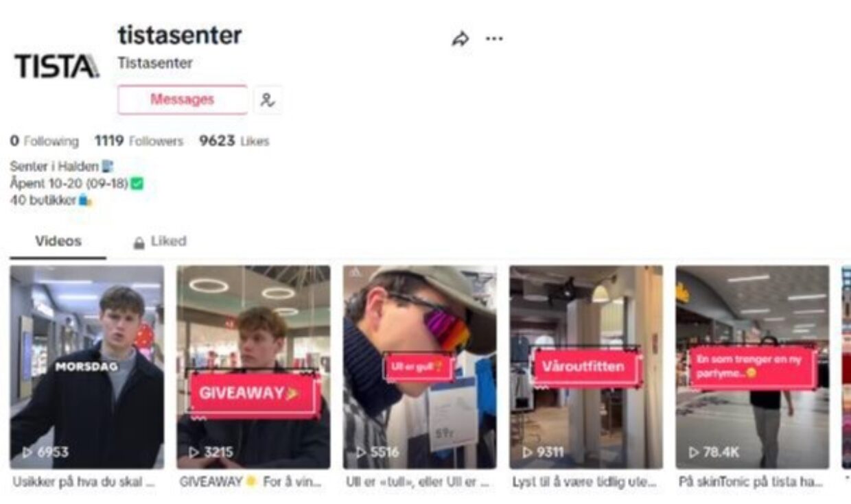Click caption 'På skinTonic på tista'

coord(751,483)
